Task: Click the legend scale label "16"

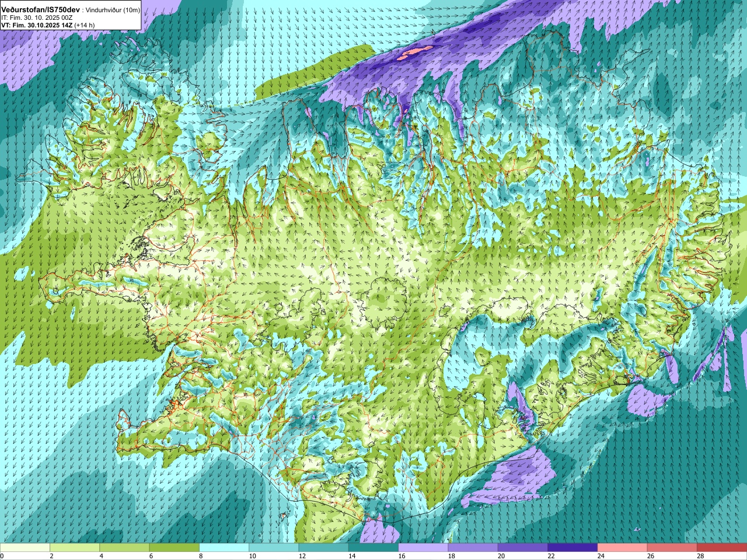Action: tap(402, 556)
